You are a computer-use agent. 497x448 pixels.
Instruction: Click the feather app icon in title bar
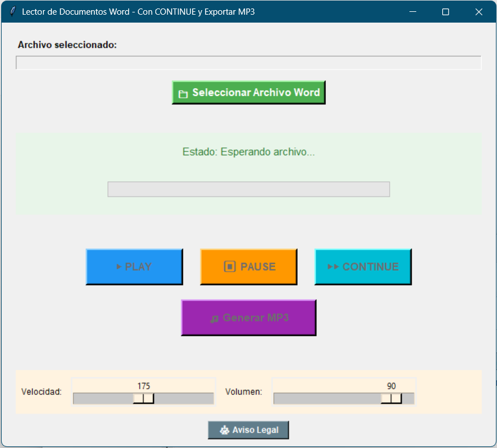point(12,12)
